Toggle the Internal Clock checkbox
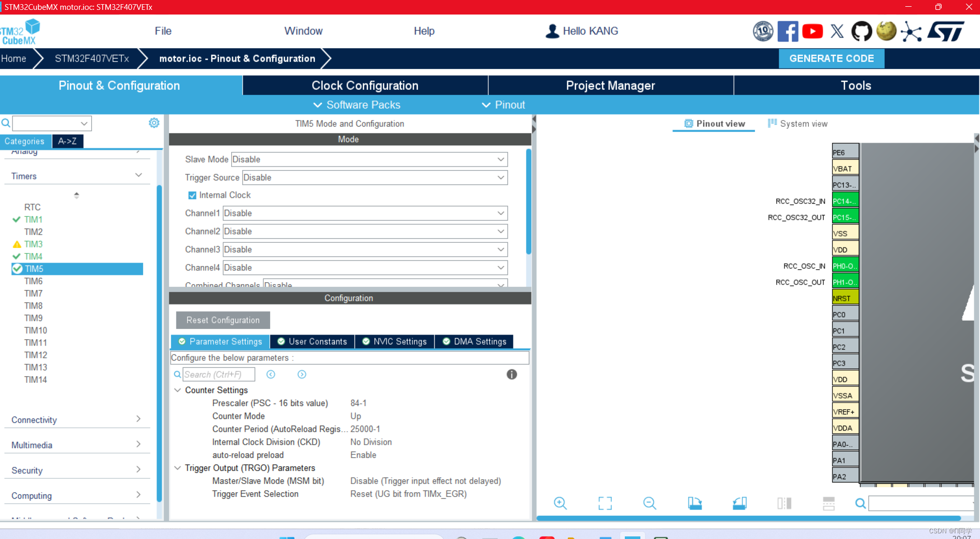This screenshot has width=980, height=539. pyautogui.click(x=192, y=196)
